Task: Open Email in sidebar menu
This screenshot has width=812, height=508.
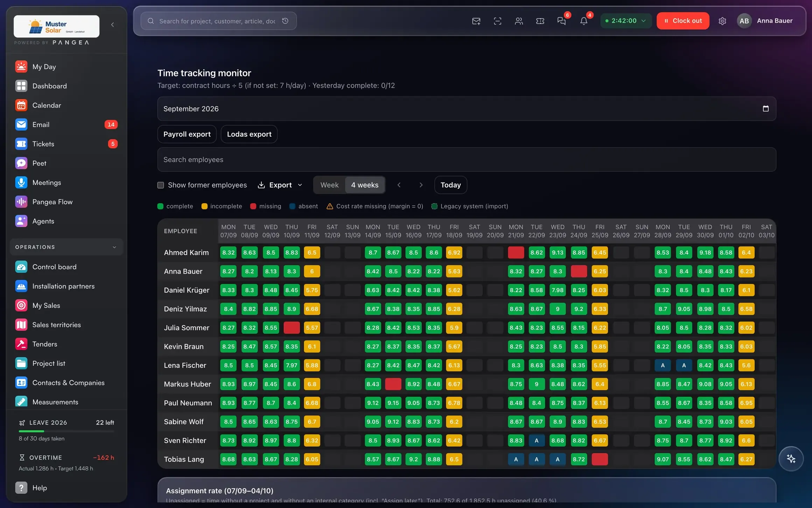Action: 66,125
